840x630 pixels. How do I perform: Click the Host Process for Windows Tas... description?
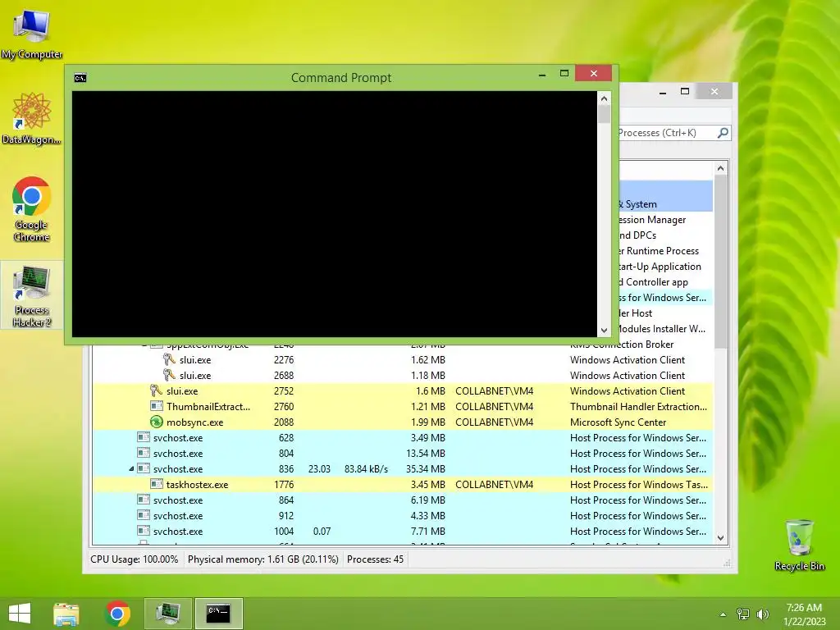(639, 484)
